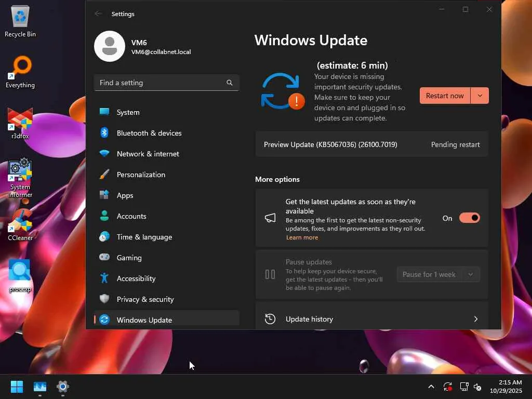Image resolution: width=532 pixels, height=399 pixels.
Task: Select Personalization in the sidebar
Action: [167, 175]
